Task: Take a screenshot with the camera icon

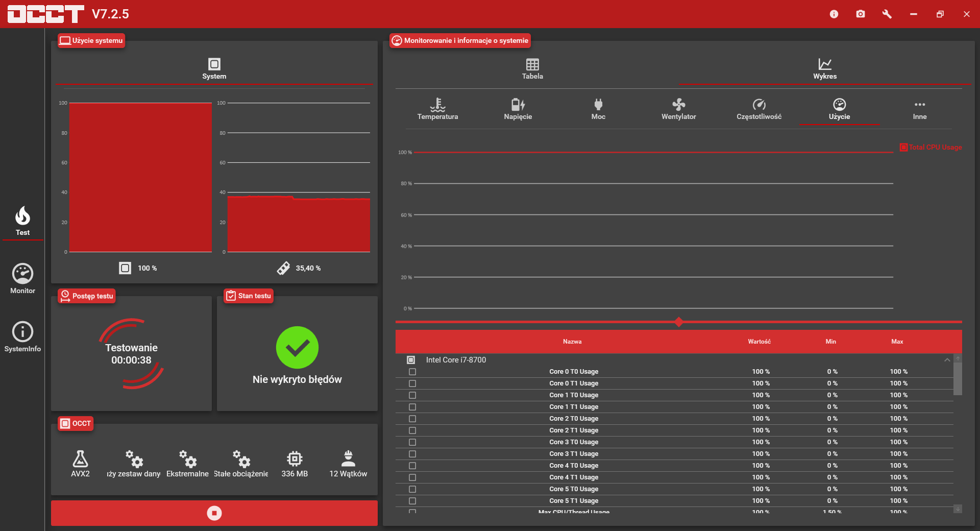Action: tap(861, 14)
